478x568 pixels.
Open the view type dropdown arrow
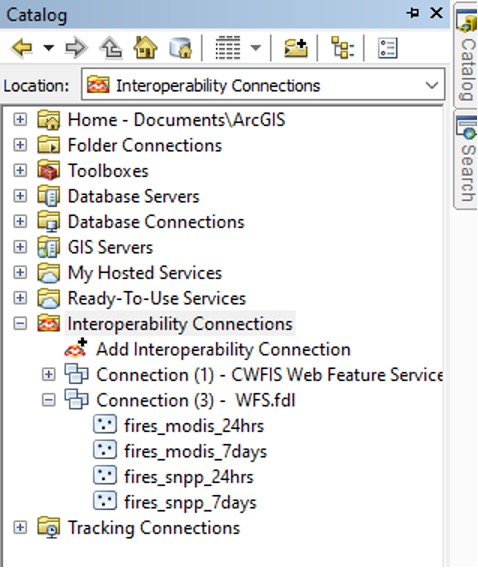pos(256,47)
